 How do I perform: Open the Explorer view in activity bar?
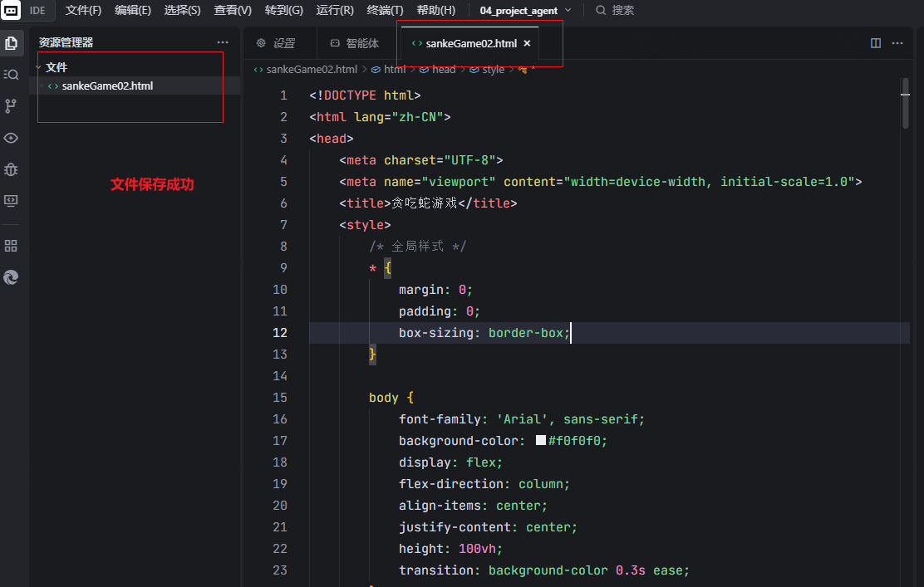click(x=11, y=43)
